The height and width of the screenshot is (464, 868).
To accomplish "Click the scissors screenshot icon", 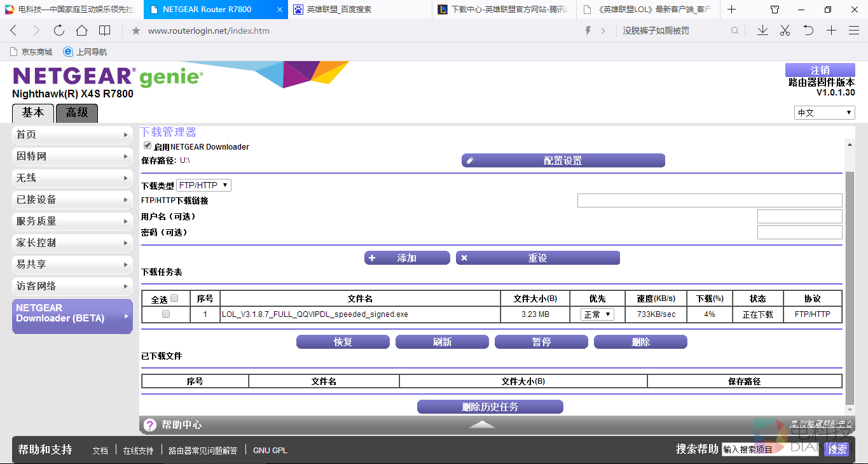I will point(785,31).
